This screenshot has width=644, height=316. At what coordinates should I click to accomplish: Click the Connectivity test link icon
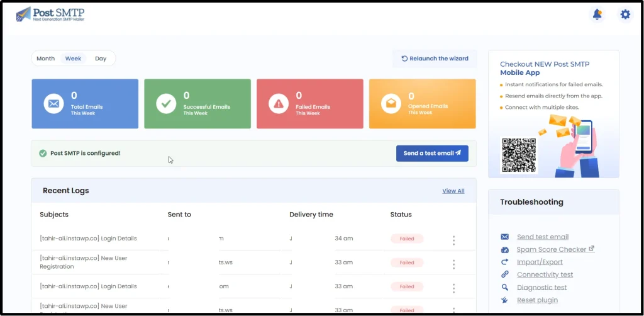pos(505,274)
